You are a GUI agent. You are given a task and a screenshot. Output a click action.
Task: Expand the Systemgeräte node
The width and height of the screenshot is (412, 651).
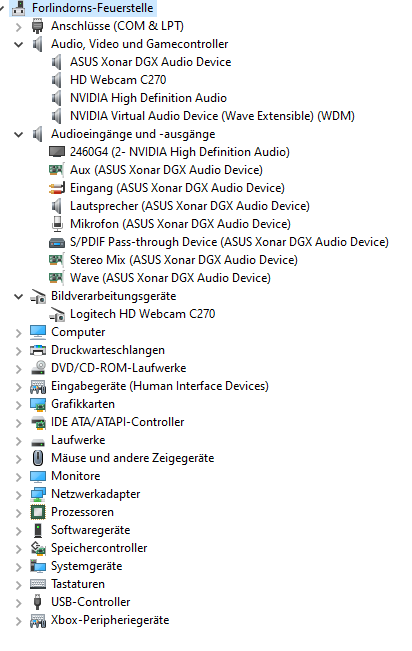pos(18,567)
